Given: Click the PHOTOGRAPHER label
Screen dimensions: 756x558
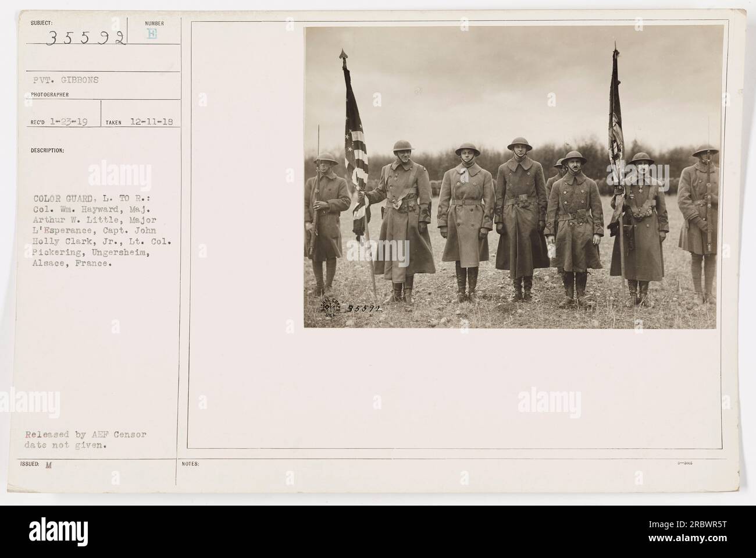Looking at the screenshot, I should (51, 94).
